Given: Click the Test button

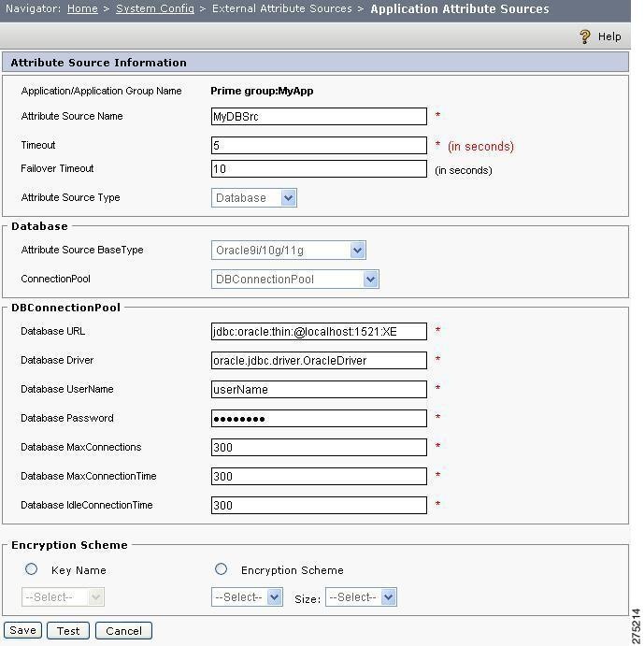Looking at the screenshot, I should coord(68,631).
